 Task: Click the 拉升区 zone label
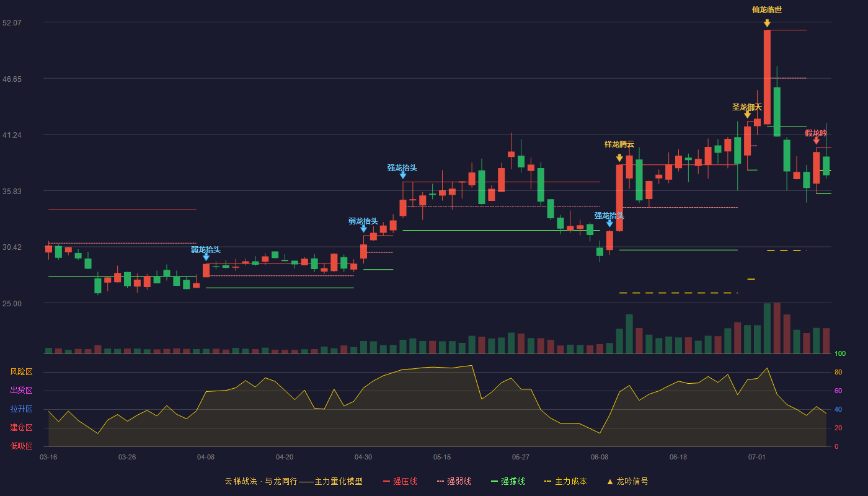pos(21,409)
